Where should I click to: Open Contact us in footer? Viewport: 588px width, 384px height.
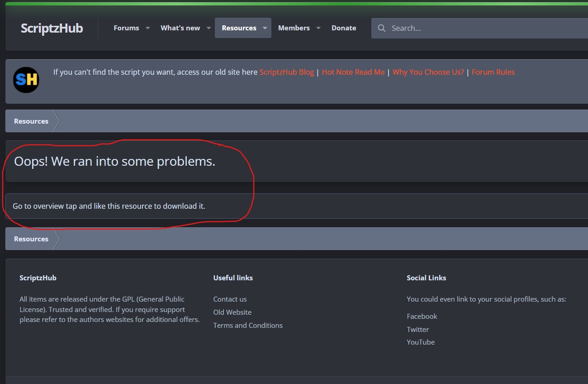pyautogui.click(x=230, y=299)
